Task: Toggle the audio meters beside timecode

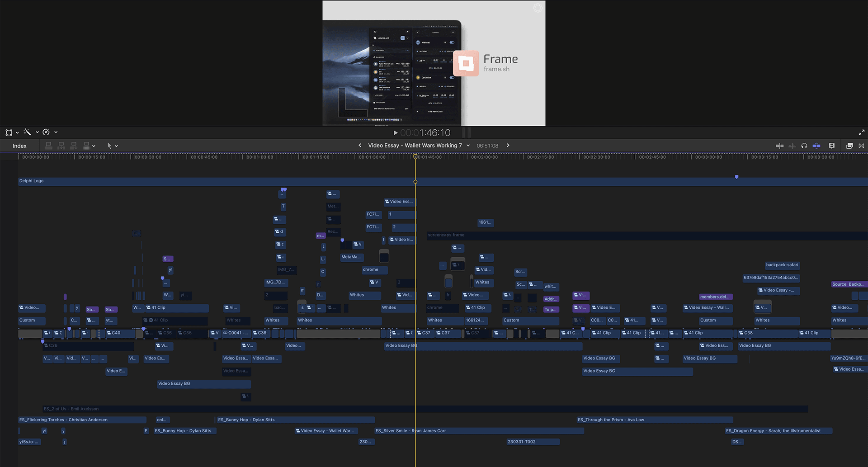Action: point(467,132)
